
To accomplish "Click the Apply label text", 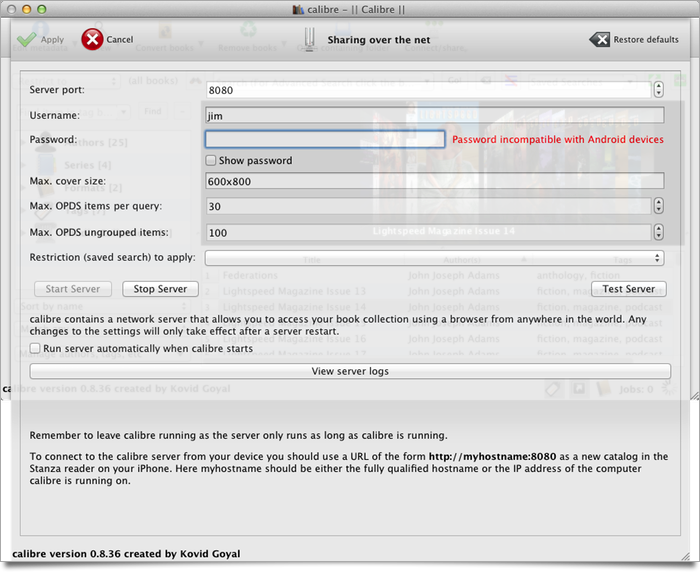I will point(52,39).
